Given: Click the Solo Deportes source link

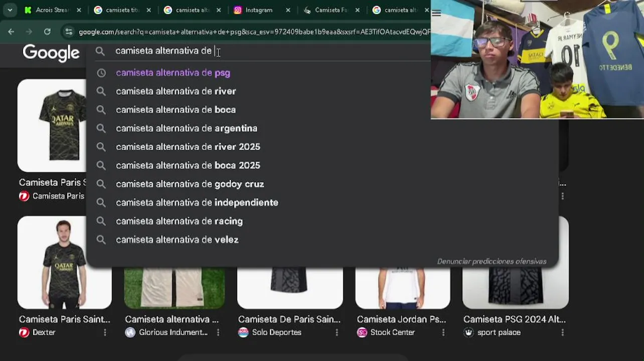Looking at the screenshot, I should [x=277, y=332].
